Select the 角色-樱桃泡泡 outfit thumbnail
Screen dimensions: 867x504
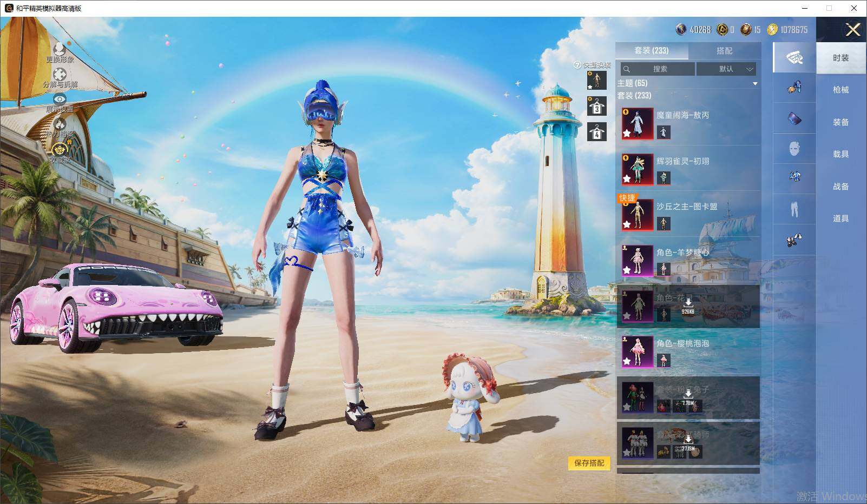pyautogui.click(x=638, y=352)
